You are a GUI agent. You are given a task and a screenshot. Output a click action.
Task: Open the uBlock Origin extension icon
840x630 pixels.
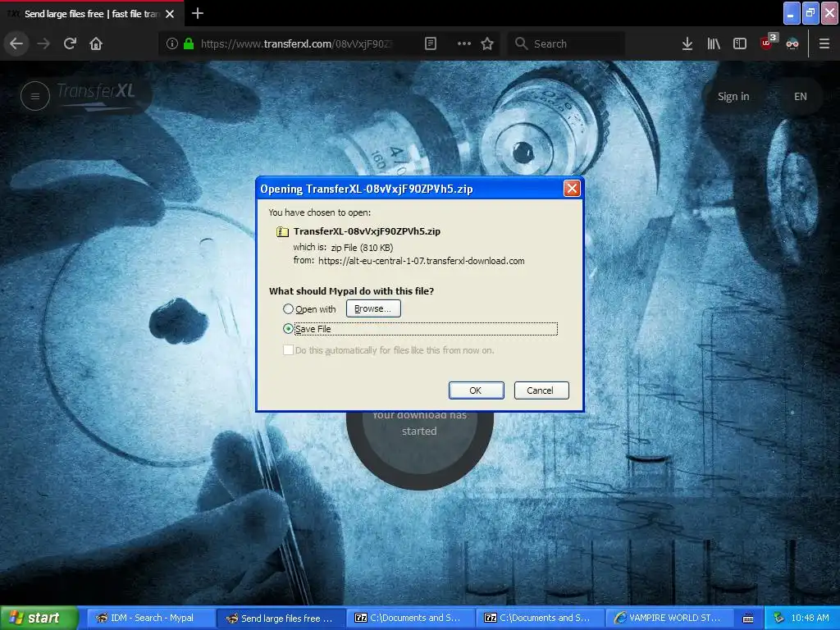[x=768, y=43]
